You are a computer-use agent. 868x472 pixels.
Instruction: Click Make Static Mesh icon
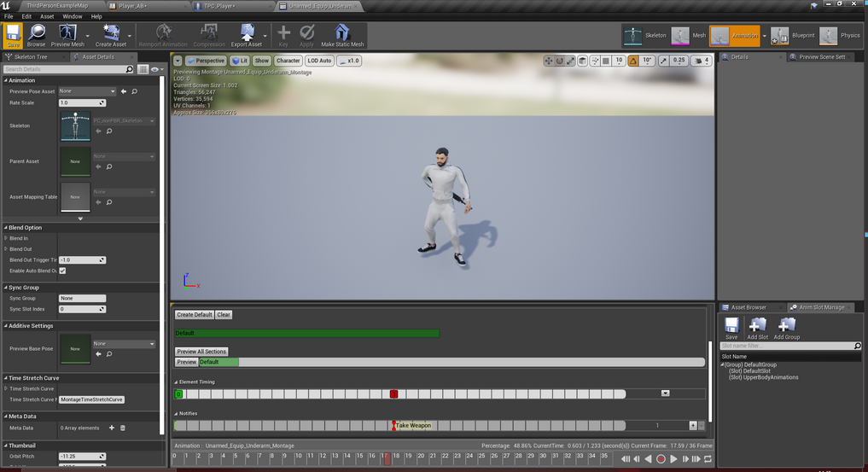[342, 35]
